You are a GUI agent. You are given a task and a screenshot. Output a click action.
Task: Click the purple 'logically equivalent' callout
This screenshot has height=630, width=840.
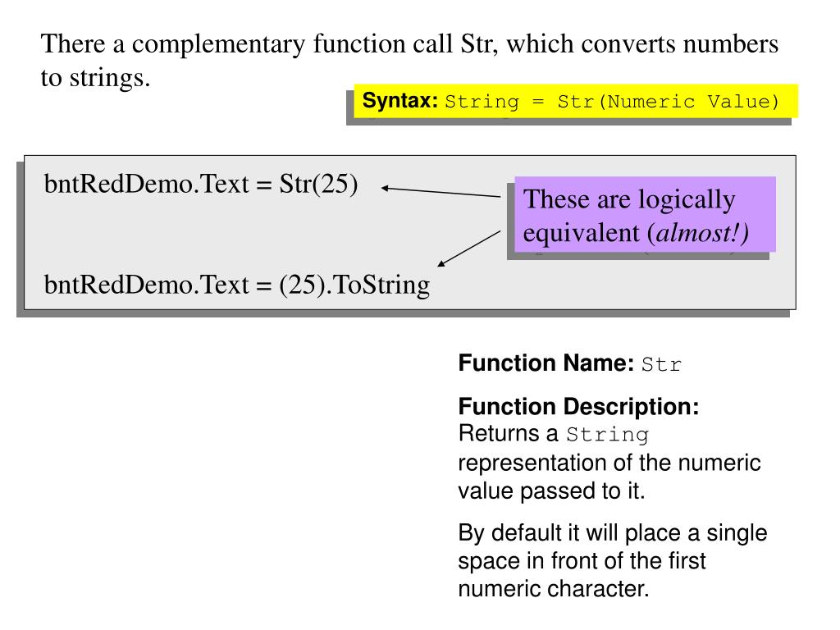pos(644,215)
